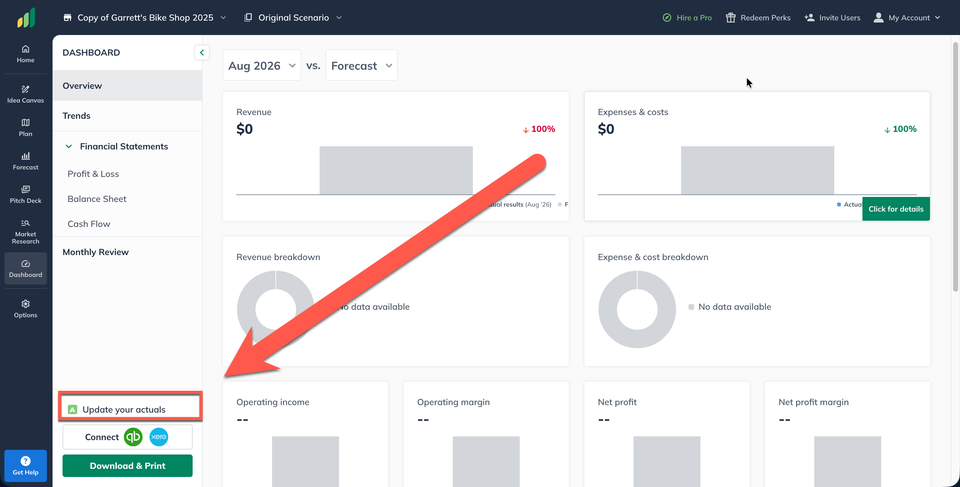Open My Account menu

click(907, 18)
